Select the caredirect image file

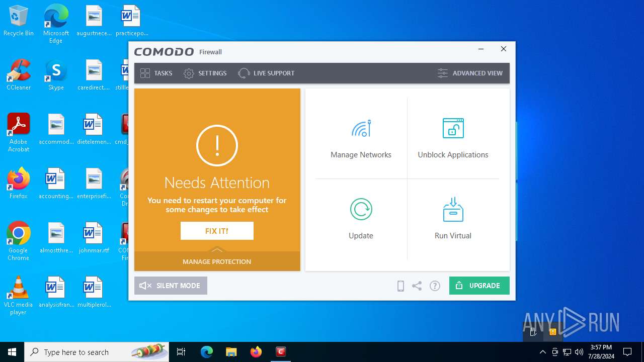[94, 75]
